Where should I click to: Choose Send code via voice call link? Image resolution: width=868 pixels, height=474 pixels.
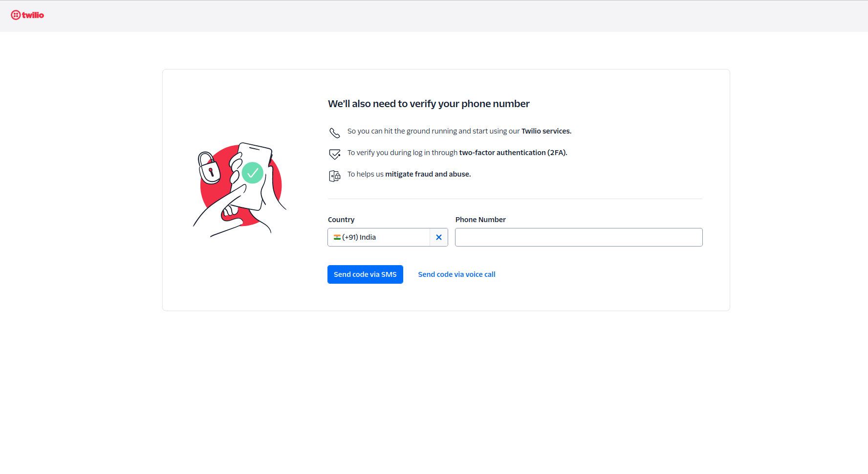456,274
